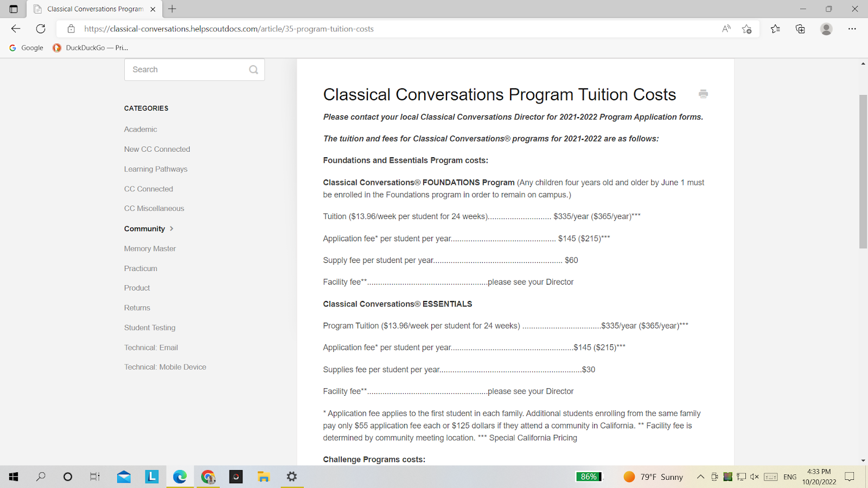
Task: Open the New CC Connected category
Action: point(157,149)
